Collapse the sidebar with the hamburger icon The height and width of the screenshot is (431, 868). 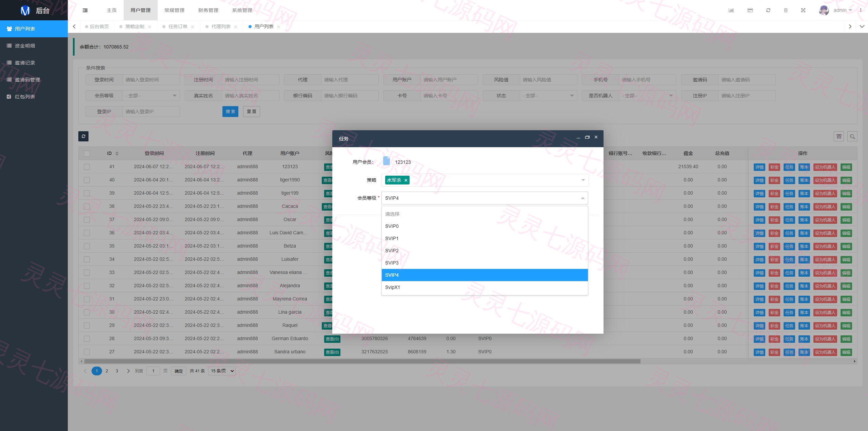[x=85, y=11]
